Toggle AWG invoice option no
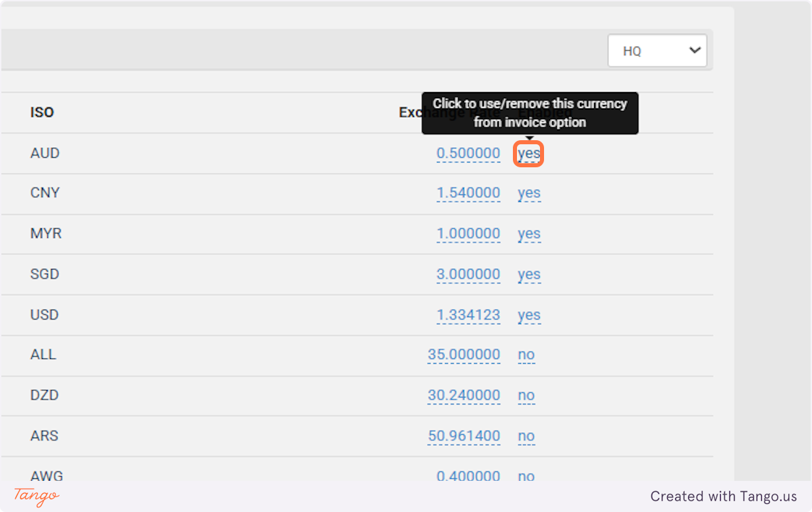The image size is (812, 512). [526, 476]
